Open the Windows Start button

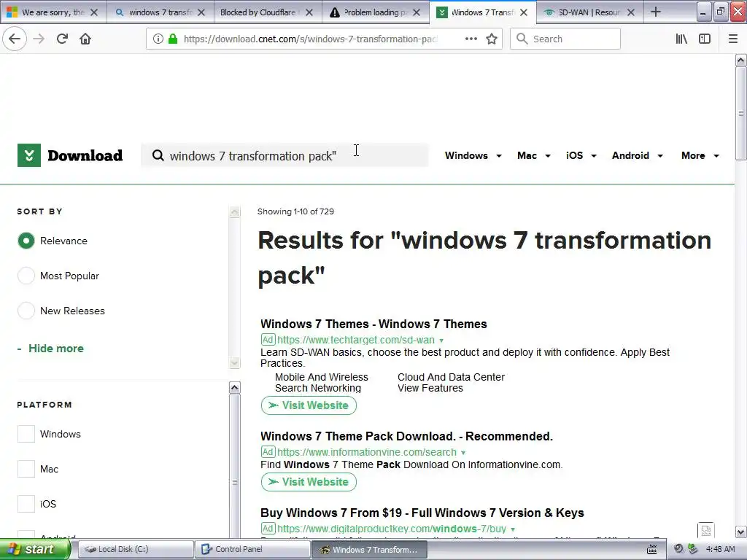coord(35,550)
